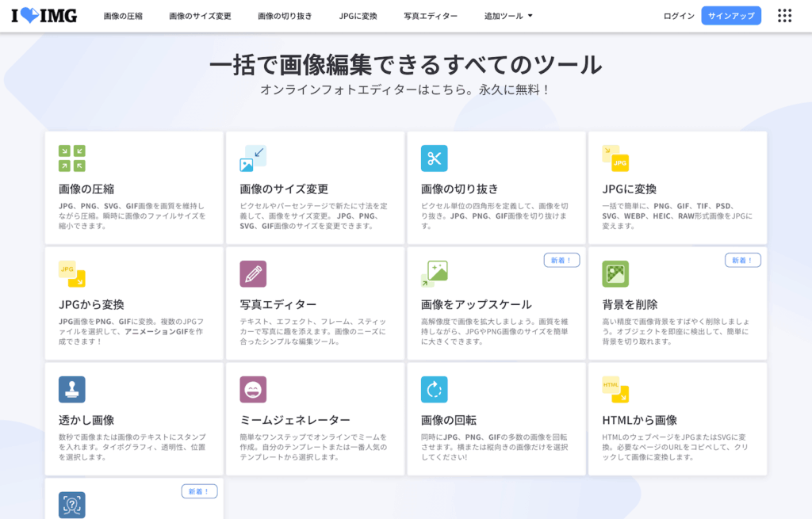The image size is (812, 519).
Task: Open the ミームジェネレーター card title
Action: point(295,420)
